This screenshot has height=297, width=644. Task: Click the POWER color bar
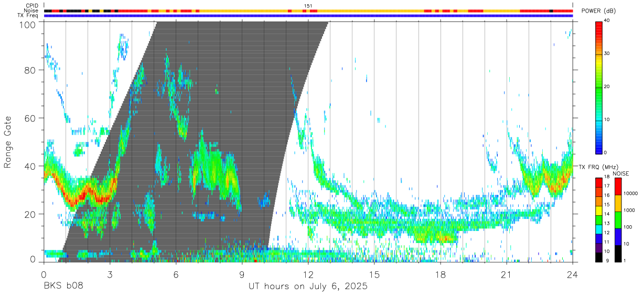click(599, 87)
